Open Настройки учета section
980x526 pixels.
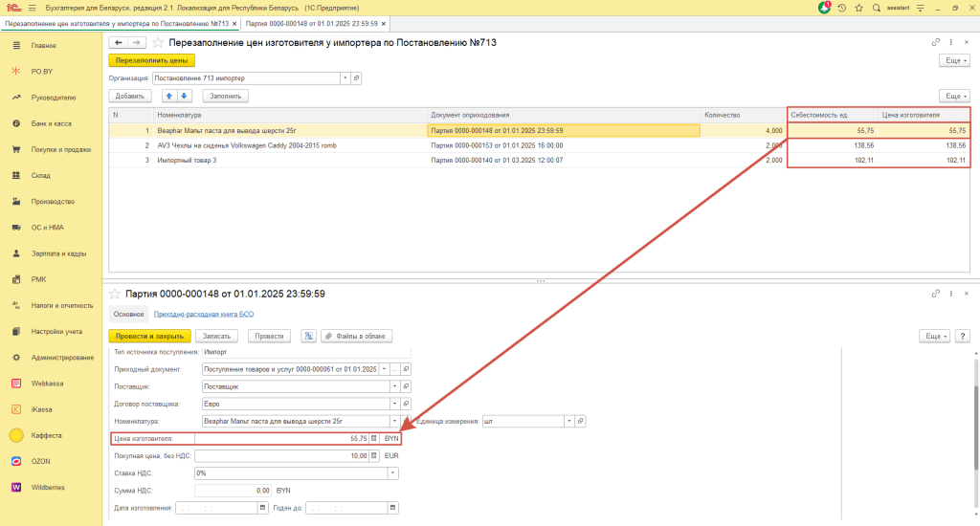point(56,332)
